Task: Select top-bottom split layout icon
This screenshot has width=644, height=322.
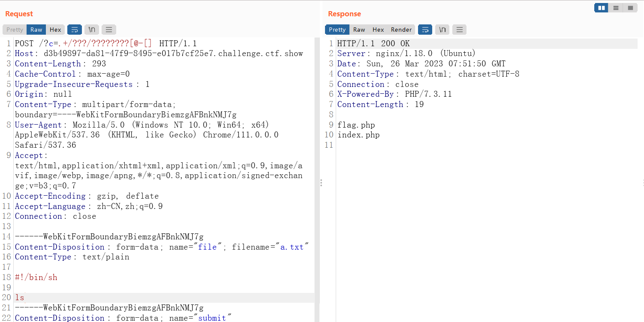Action: point(616,8)
